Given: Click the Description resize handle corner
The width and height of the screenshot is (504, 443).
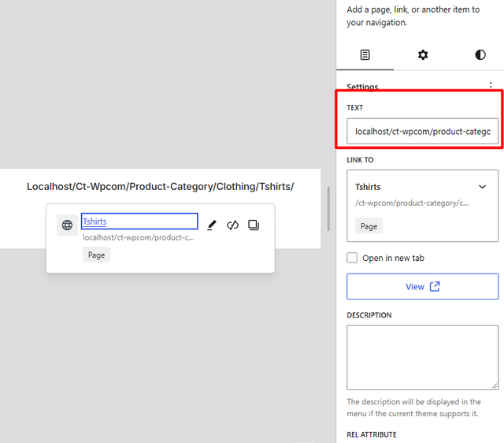Looking at the screenshot, I should click(495, 386).
